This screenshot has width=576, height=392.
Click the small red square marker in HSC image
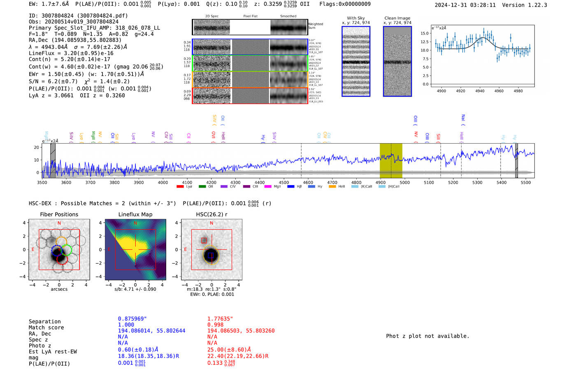click(x=204, y=240)
